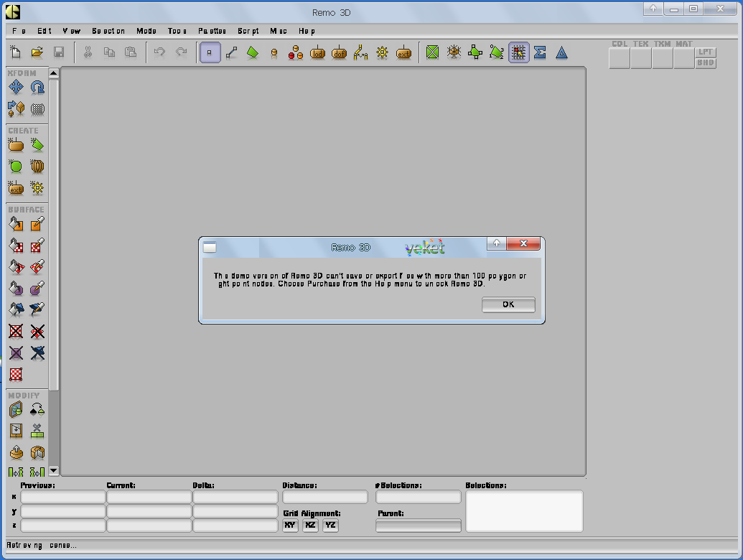743x560 pixels.
Task: Toggle the grid snapping toolbar icon
Action: click(x=518, y=52)
